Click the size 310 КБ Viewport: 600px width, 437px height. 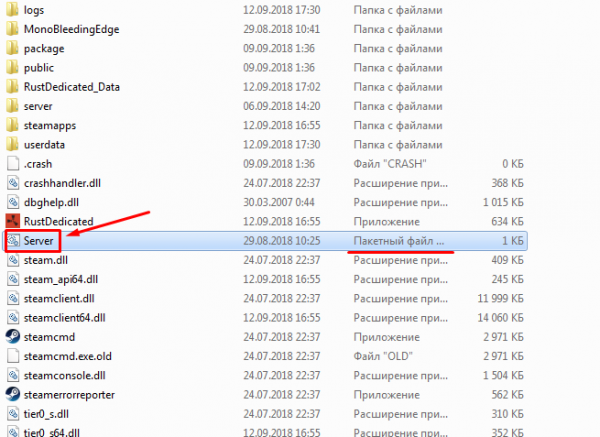coord(507,414)
